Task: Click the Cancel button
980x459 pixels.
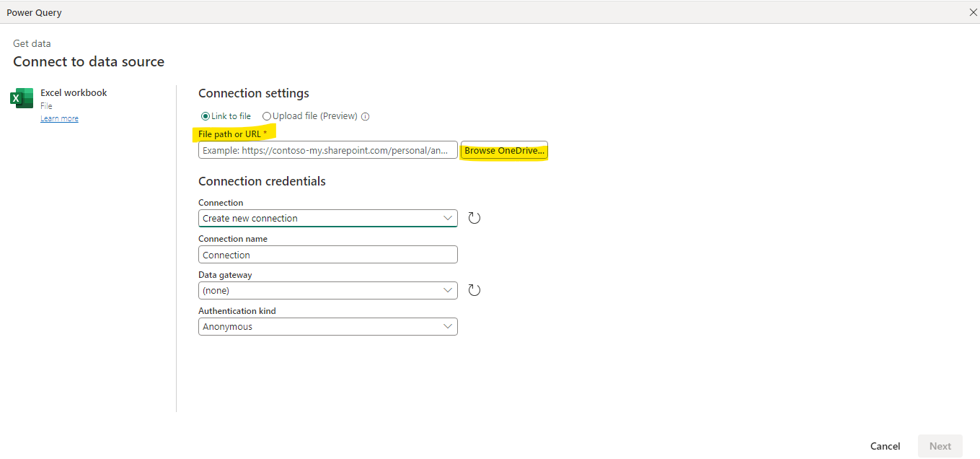Action: [x=885, y=445]
